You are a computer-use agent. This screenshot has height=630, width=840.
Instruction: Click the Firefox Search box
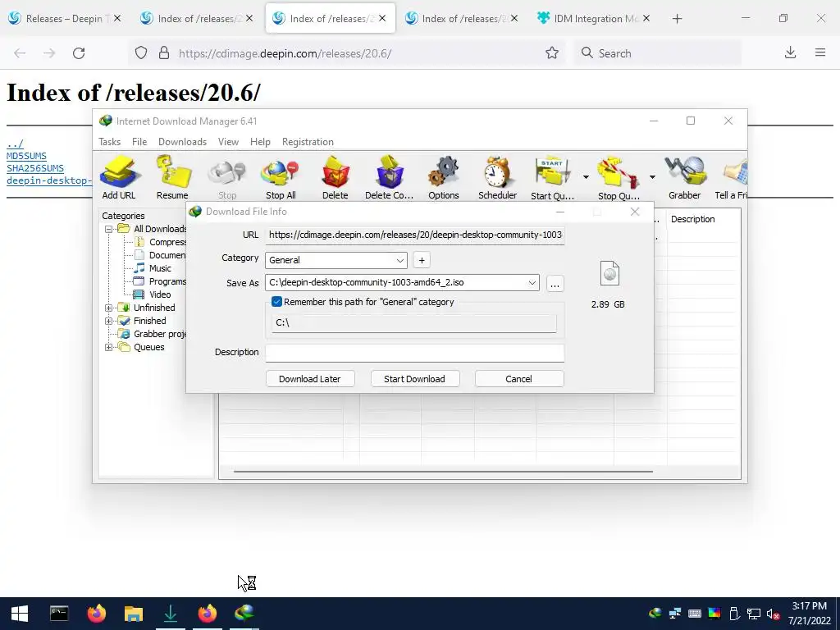658,53
